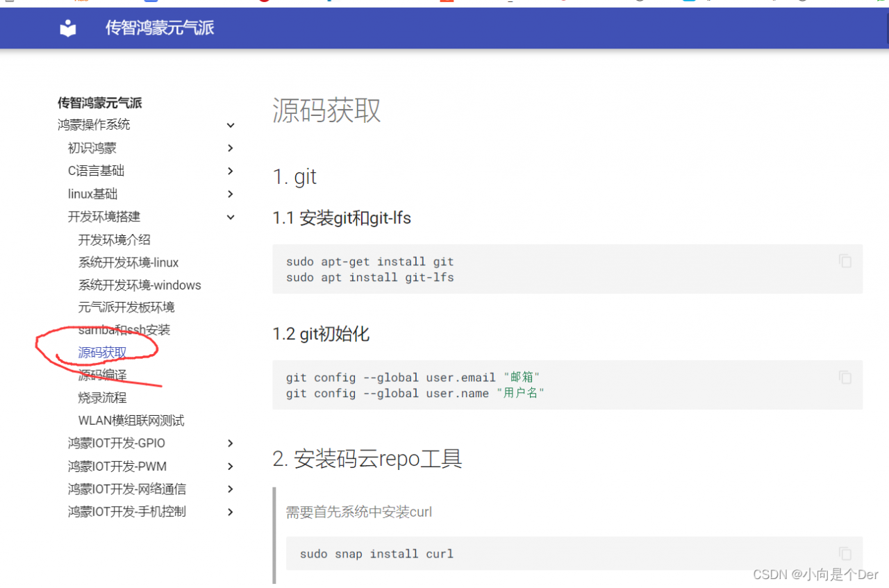Open the linux基础 section

[x=93, y=194]
